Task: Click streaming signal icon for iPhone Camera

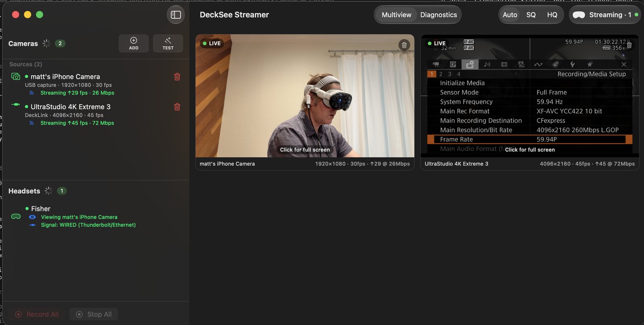Action: [32, 93]
